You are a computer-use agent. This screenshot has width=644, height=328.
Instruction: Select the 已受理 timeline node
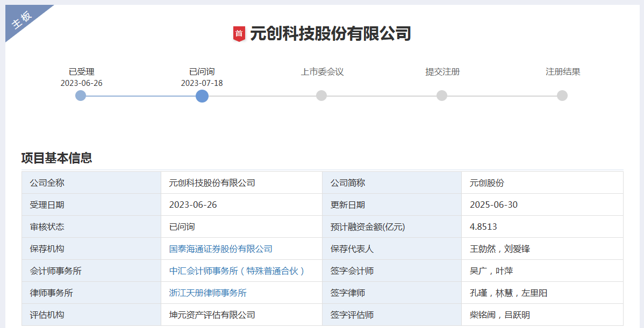[x=81, y=96]
